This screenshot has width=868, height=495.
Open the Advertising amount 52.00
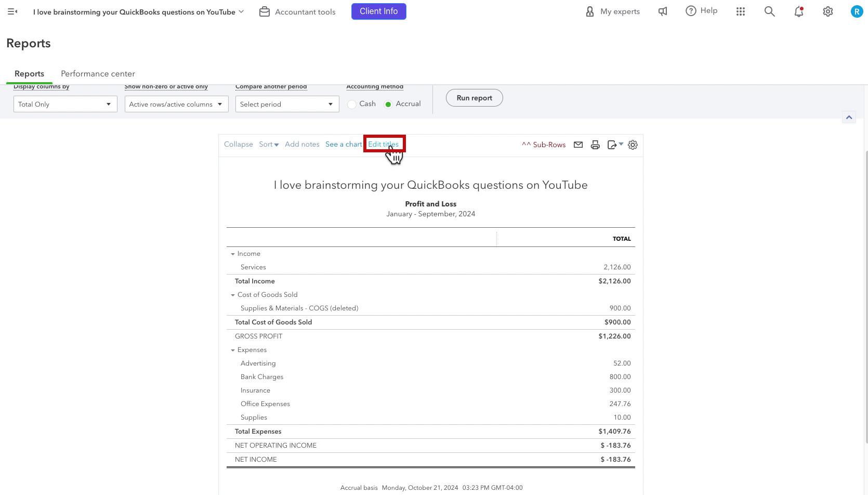pyautogui.click(x=622, y=363)
